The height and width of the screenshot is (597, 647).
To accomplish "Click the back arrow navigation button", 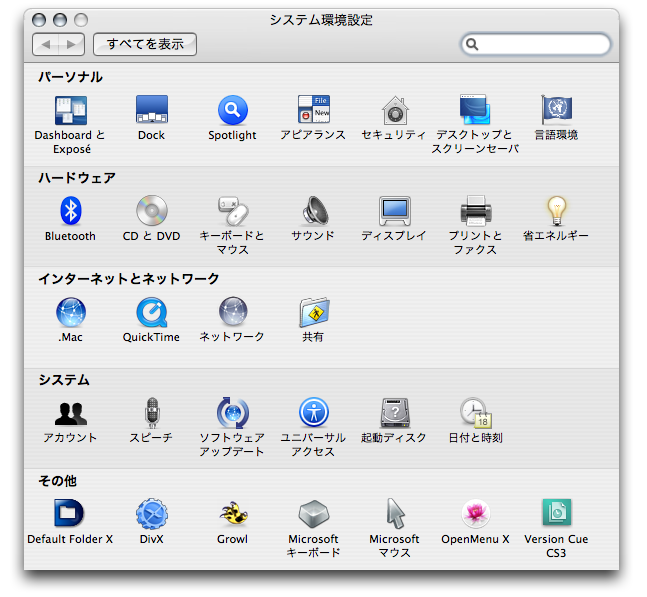I will pyautogui.click(x=47, y=44).
